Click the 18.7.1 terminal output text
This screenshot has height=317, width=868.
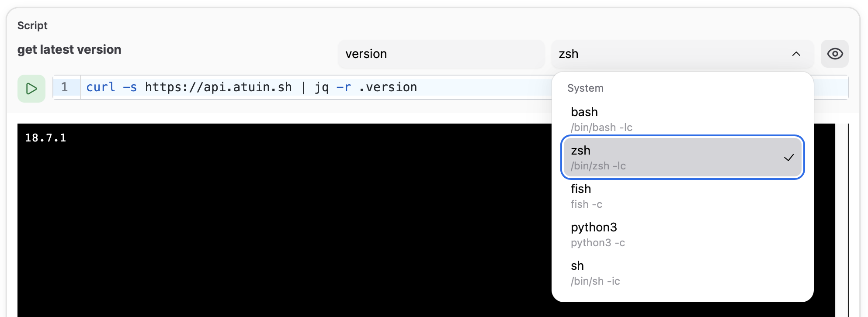pos(45,138)
